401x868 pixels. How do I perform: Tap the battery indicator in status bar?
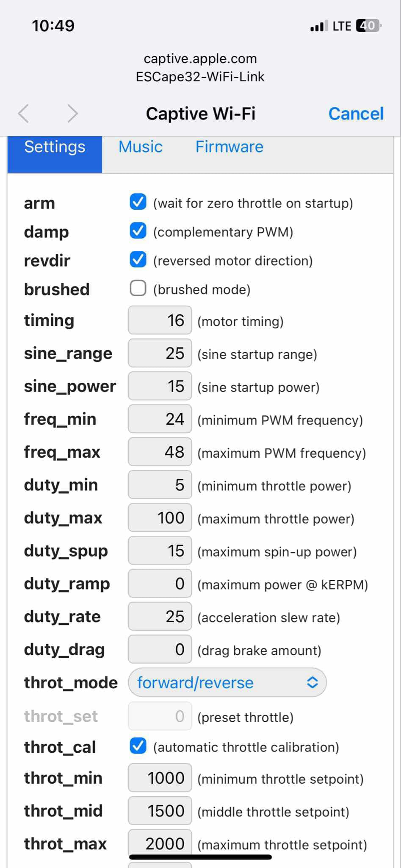tap(368, 26)
